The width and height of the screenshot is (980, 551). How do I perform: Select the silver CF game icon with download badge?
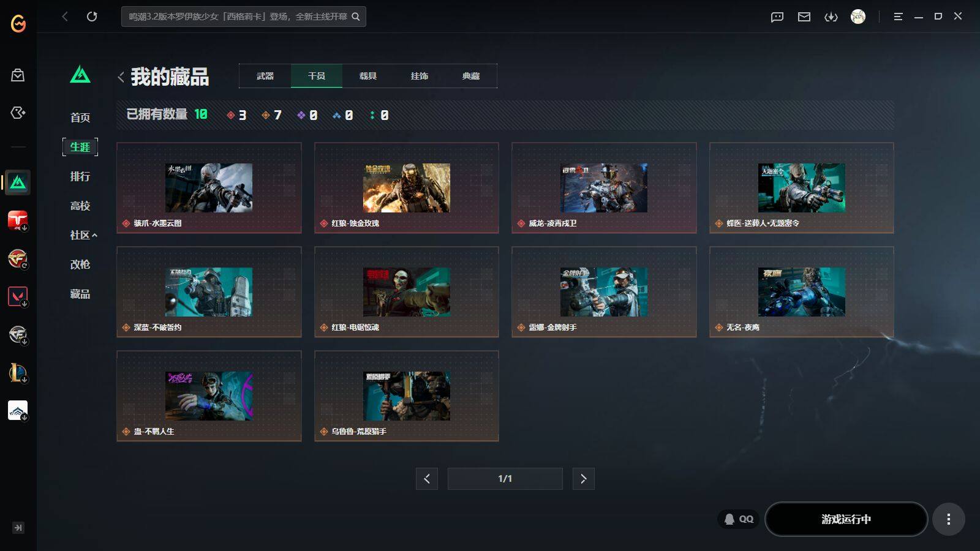pos(18,335)
